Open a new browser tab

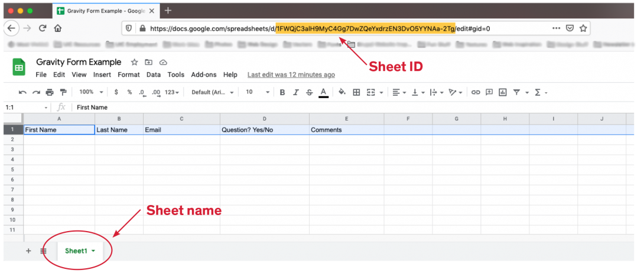168,10
